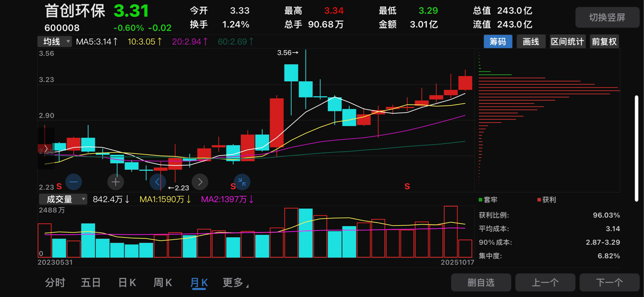Image resolution: width=644 pixels, height=297 pixels.
Task: Switch to the 周K tab
Action: (163, 283)
